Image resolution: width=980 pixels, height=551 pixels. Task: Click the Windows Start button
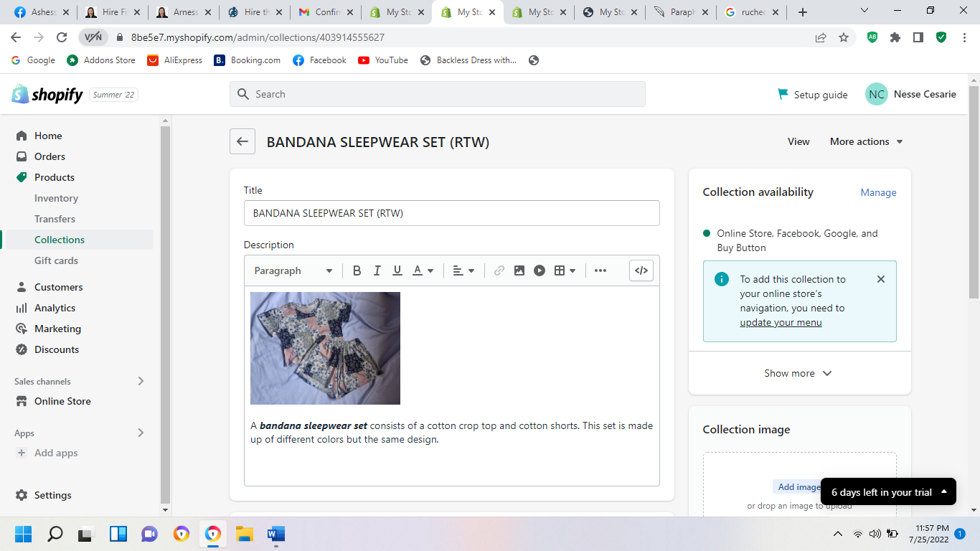pyautogui.click(x=24, y=534)
